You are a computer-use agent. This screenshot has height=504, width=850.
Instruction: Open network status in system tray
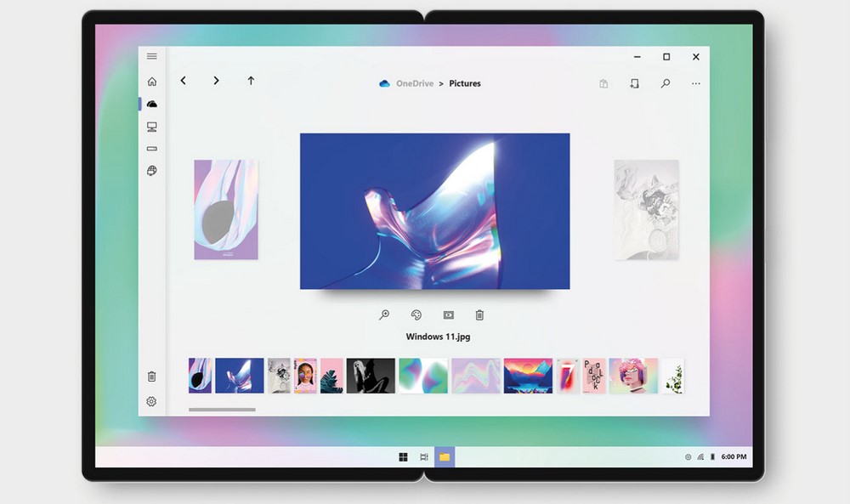point(700,457)
